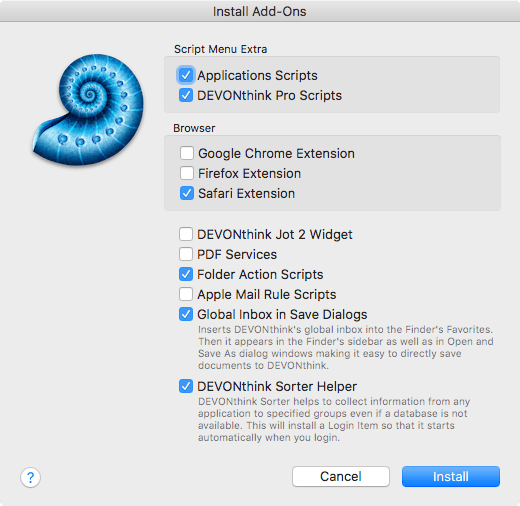This screenshot has height=506, width=520.
Task: Click the DEVONthink nautilus shell logo
Action: pyautogui.click(x=88, y=110)
